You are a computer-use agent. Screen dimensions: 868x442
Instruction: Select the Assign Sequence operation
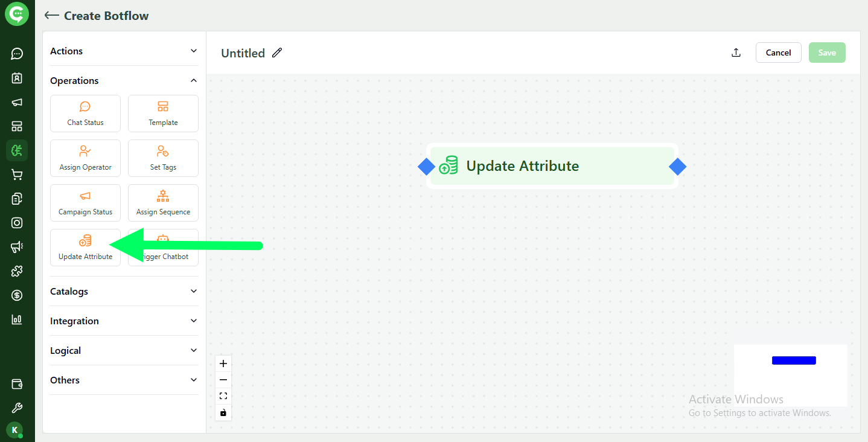point(163,203)
